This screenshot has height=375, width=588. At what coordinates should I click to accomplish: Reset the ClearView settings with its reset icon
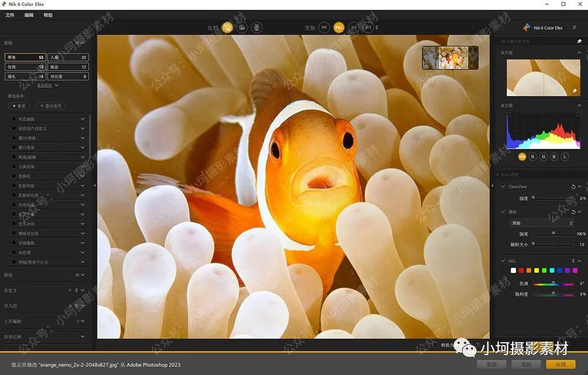[574, 186]
